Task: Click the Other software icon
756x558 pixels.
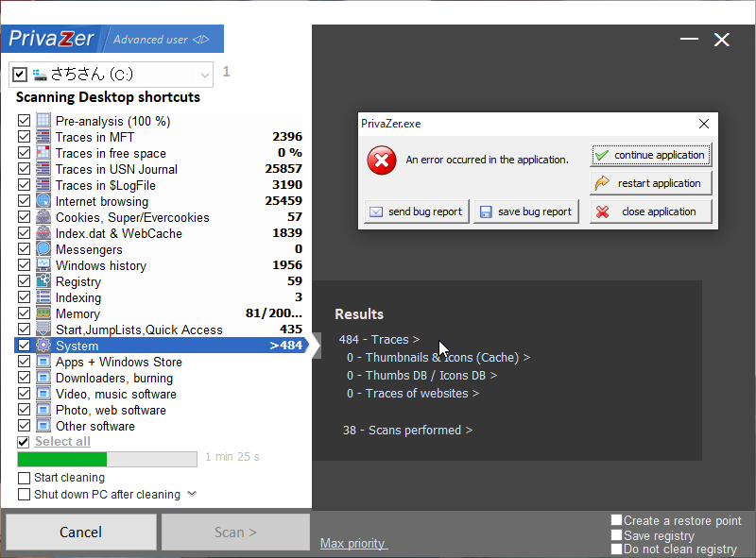Action: point(43,426)
